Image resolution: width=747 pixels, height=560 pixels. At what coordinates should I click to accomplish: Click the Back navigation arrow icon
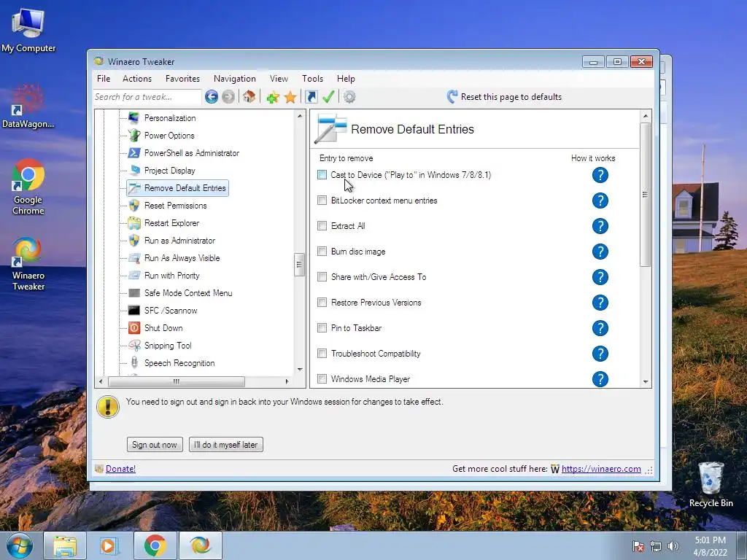click(212, 97)
